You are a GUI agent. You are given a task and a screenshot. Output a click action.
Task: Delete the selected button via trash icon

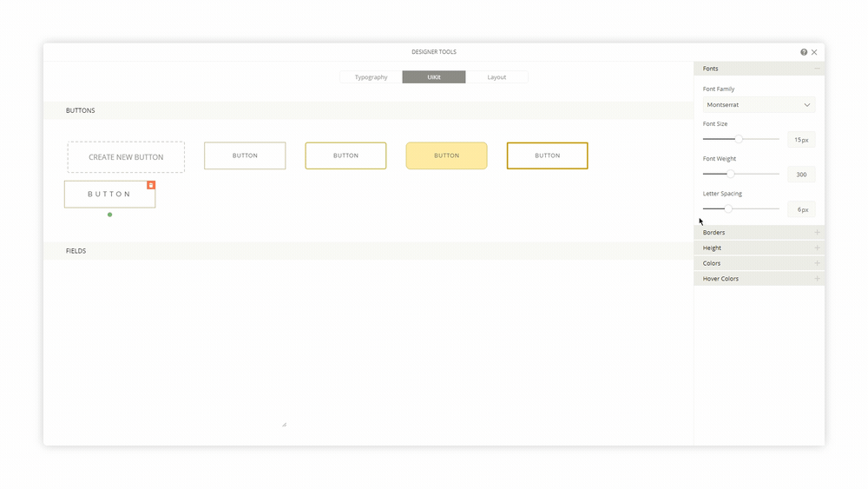click(151, 185)
